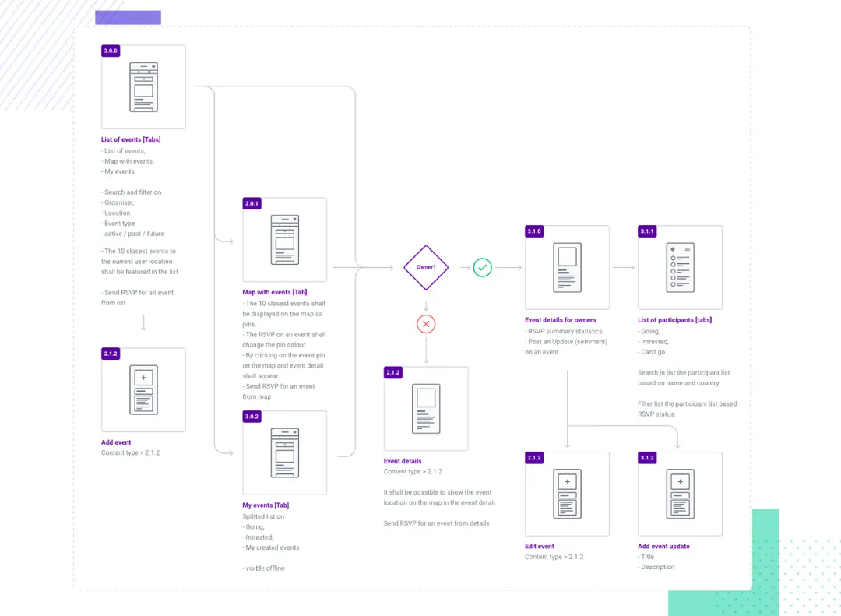841x616 pixels.
Task: Click the 3.1.1 List of participants screen icon
Action: [680, 267]
